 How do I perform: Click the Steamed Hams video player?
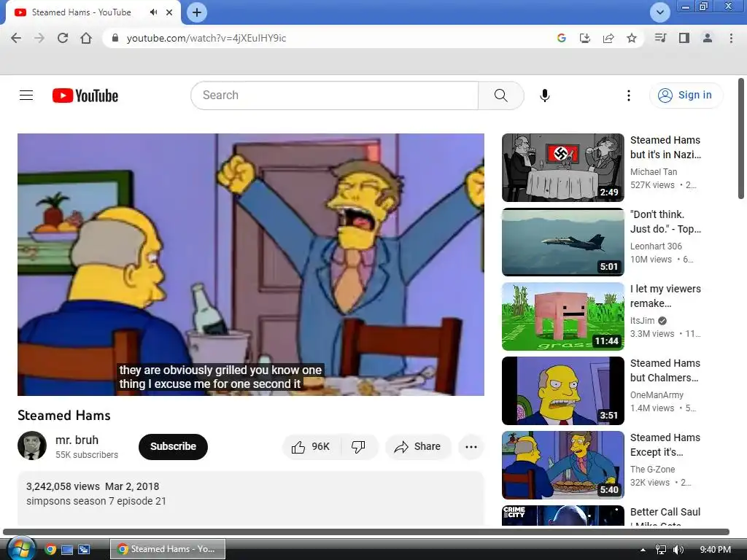click(x=251, y=264)
